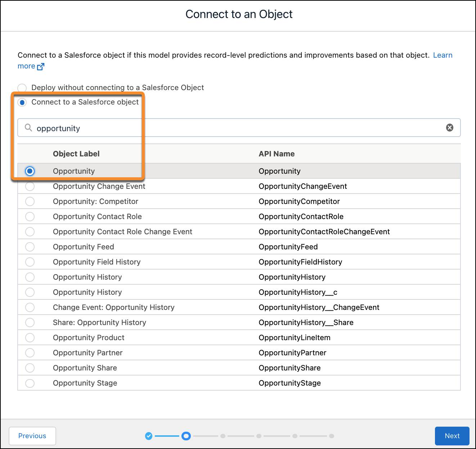
Task: Click the Previous button
Action: (32, 436)
